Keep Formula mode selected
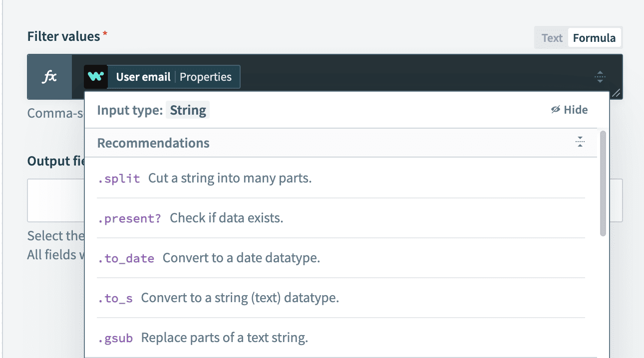Viewport: 644px width, 358px height. pos(595,37)
